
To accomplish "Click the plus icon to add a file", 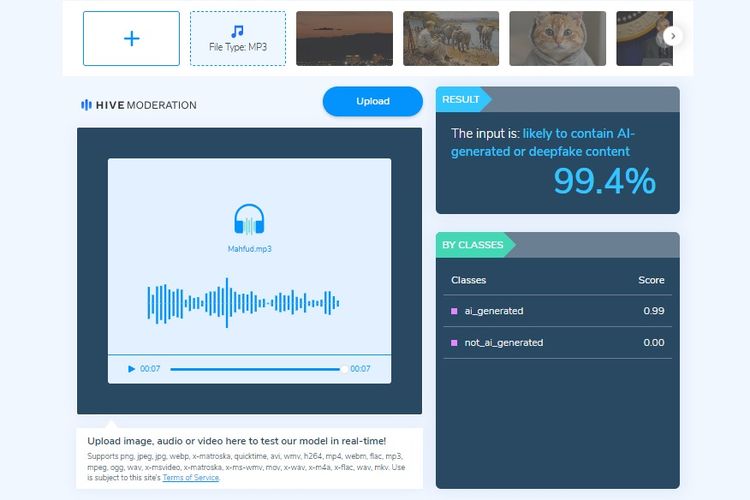I will 131,39.
